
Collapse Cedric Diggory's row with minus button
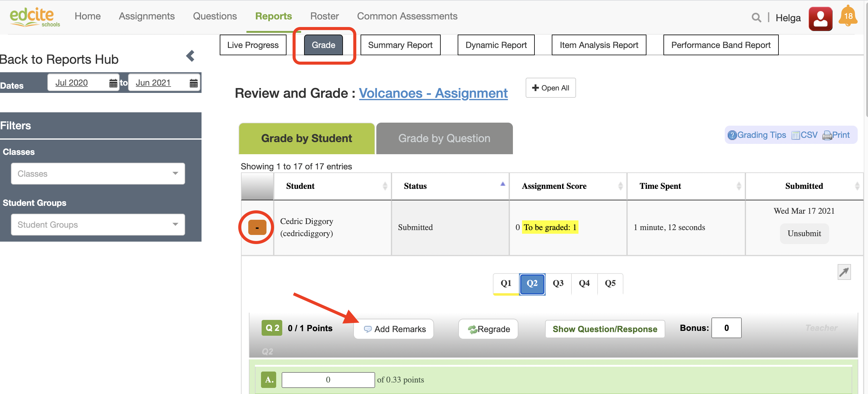click(257, 227)
